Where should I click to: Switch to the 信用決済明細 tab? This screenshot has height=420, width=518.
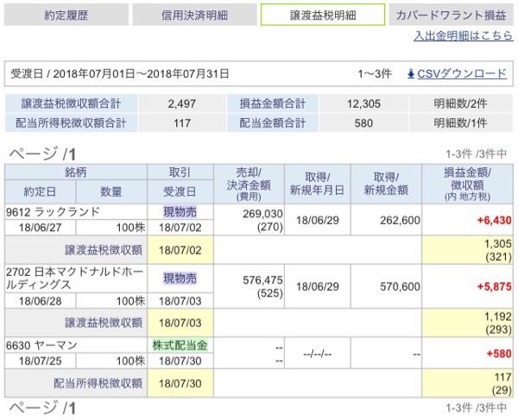(x=194, y=15)
